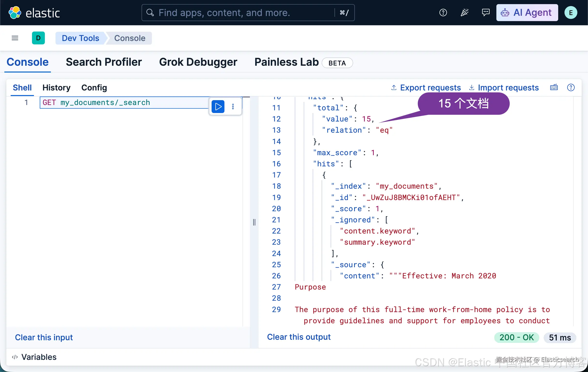Click Import requests
Screen dimensions: 588x372
(504, 88)
